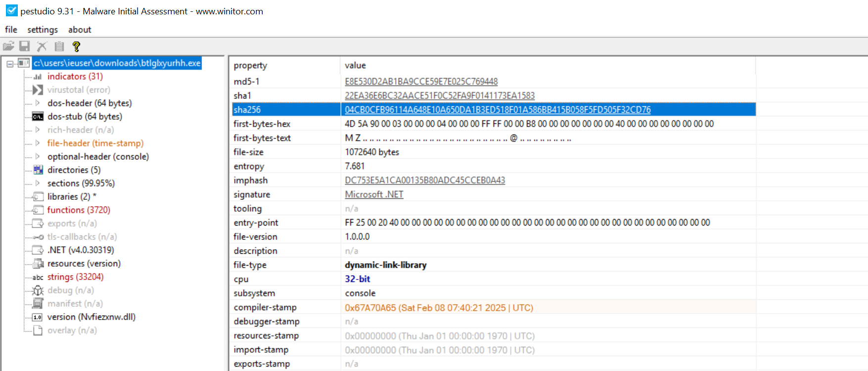Expand the dos-header node
Screen dimensions: 868x371
coord(38,103)
